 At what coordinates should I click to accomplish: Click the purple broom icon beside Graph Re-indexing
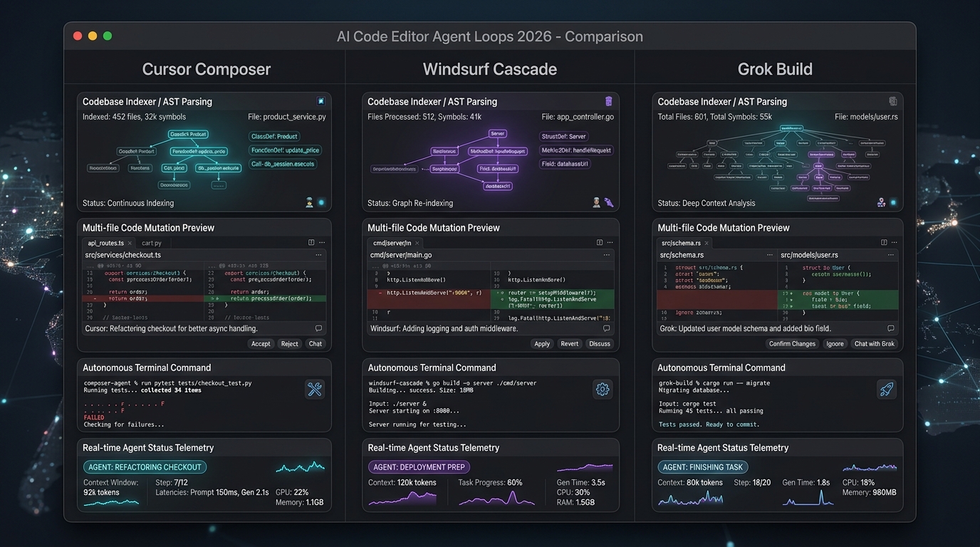pyautogui.click(x=609, y=203)
